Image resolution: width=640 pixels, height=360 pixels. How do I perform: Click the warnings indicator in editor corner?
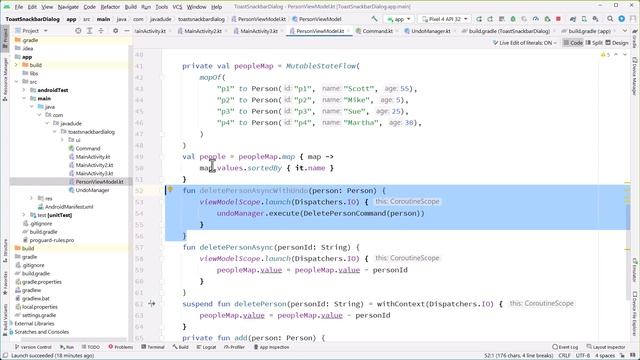point(605,55)
